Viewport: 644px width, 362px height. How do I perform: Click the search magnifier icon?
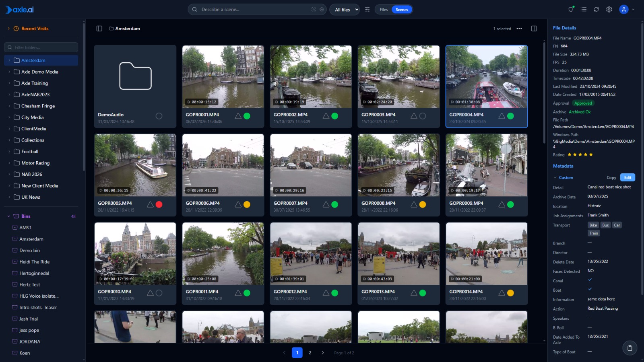point(194,10)
